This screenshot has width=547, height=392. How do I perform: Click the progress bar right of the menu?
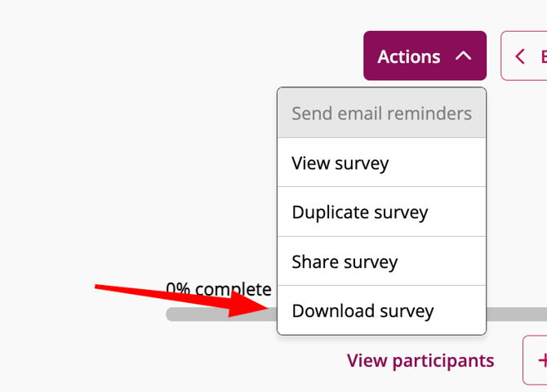[516, 314]
